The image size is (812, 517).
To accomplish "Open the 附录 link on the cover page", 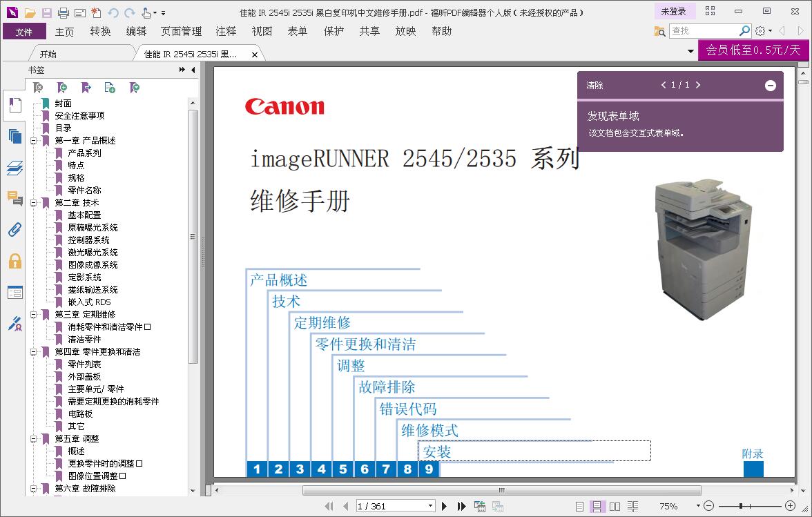I will click(753, 454).
